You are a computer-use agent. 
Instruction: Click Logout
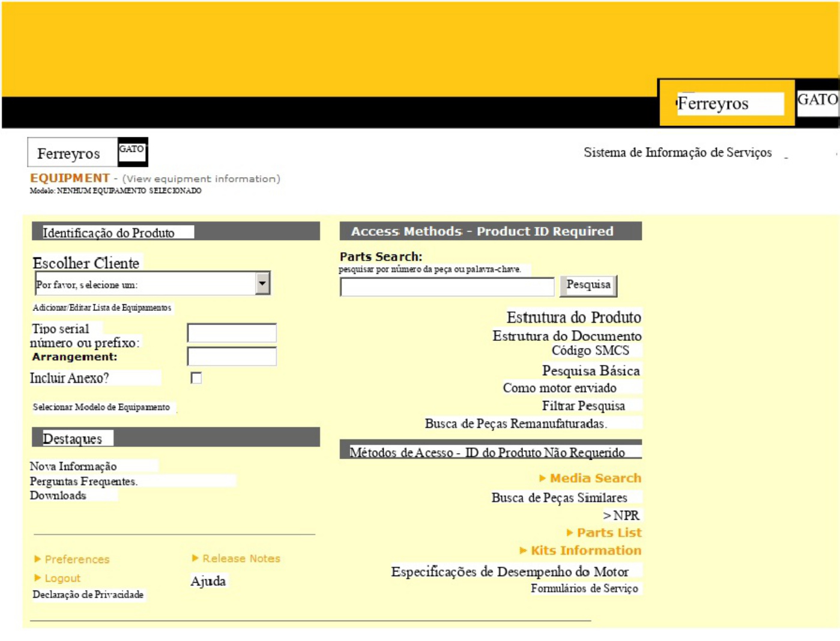click(x=57, y=579)
